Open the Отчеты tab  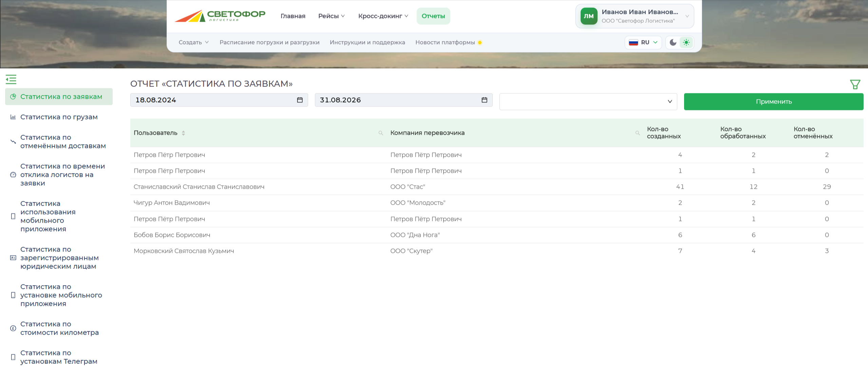(433, 16)
